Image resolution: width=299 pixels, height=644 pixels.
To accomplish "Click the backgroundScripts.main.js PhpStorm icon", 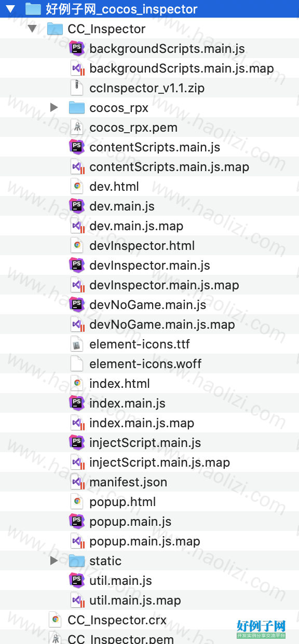I will pos(77,48).
